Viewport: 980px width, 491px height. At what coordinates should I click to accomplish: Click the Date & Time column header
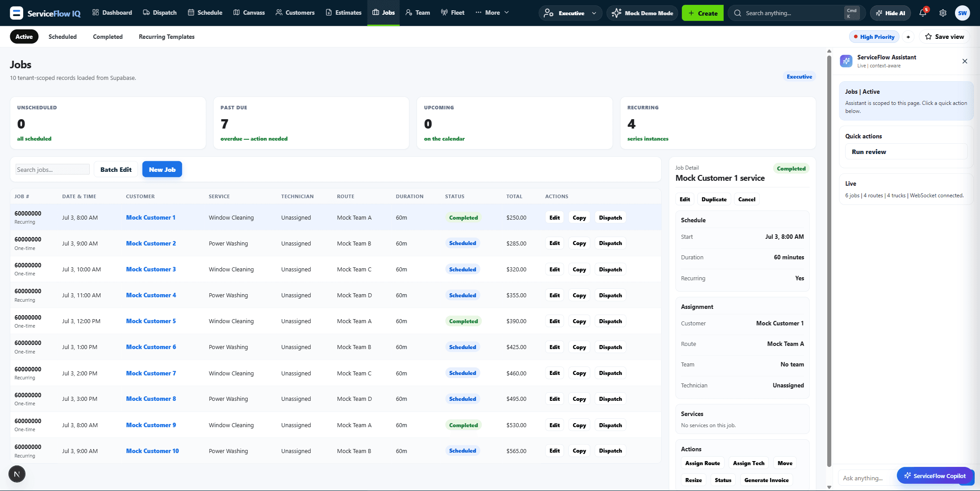(79, 196)
